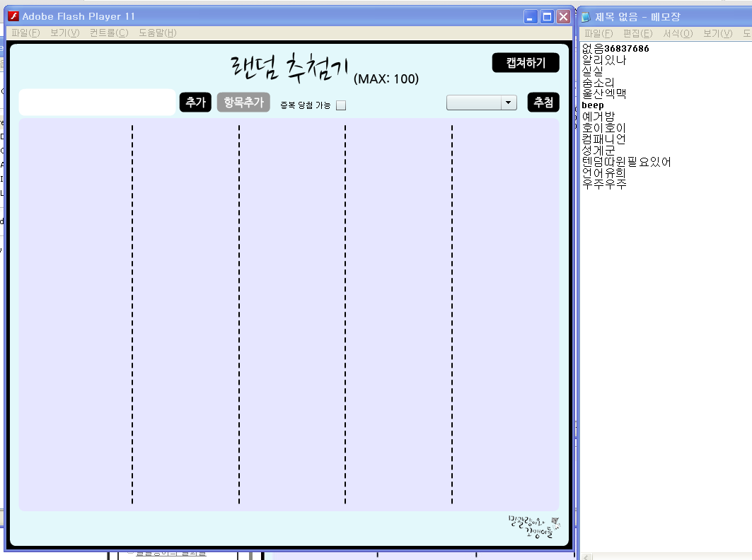Open the 컨트롤(C) menu

click(109, 33)
